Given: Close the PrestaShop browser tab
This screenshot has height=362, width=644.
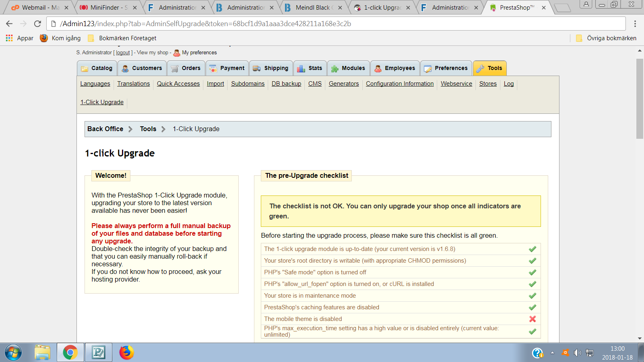Looking at the screenshot, I should [544, 8].
